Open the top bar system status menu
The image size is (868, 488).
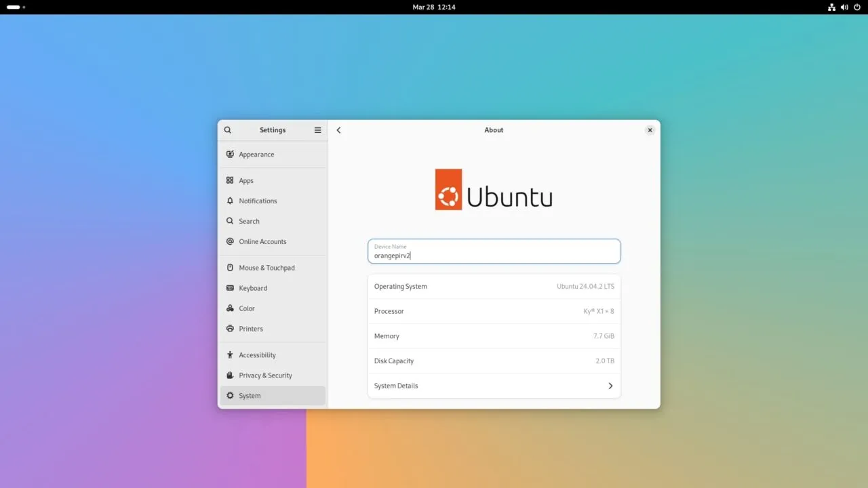point(844,7)
